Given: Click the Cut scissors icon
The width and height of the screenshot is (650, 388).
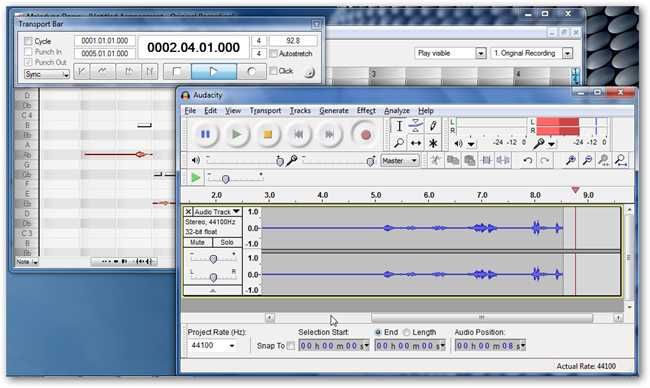Looking at the screenshot, I should [435, 160].
